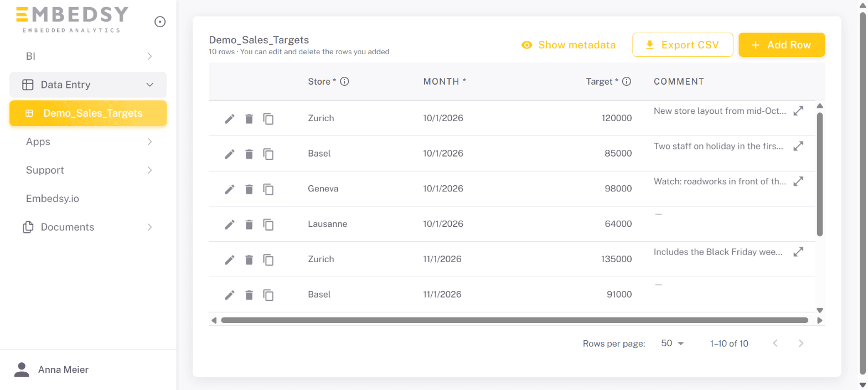The image size is (868, 390).
Task: Click the COMMENT column header
Action: [x=679, y=81]
